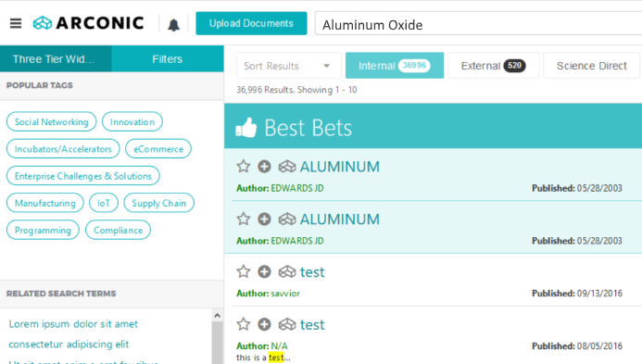Image resolution: width=642 pixels, height=364 pixels.
Task: Open the Filters tab
Action: click(x=168, y=59)
